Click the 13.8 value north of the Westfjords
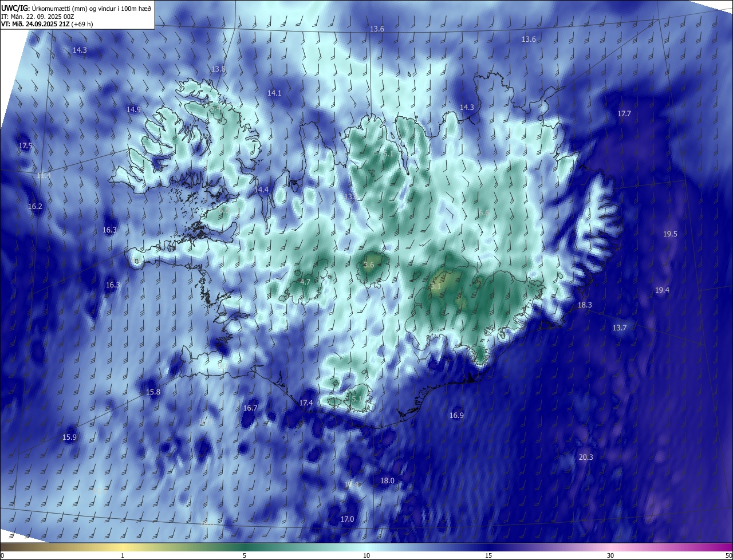The width and height of the screenshot is (733, 560). 218,69
